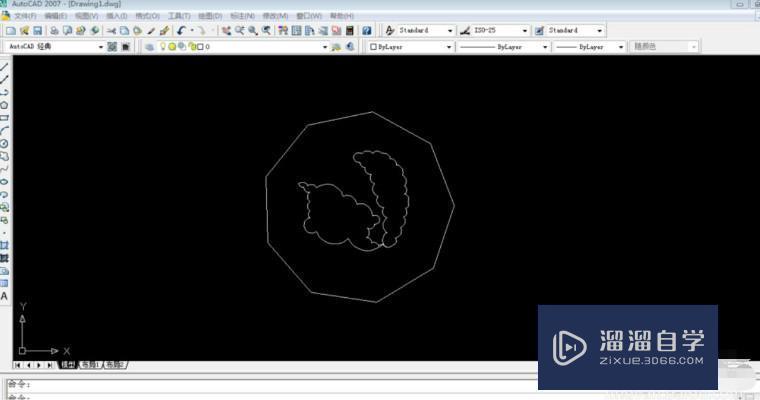Toggle freeze/thaw sun icon for layer 0

(x=172, y=47)
